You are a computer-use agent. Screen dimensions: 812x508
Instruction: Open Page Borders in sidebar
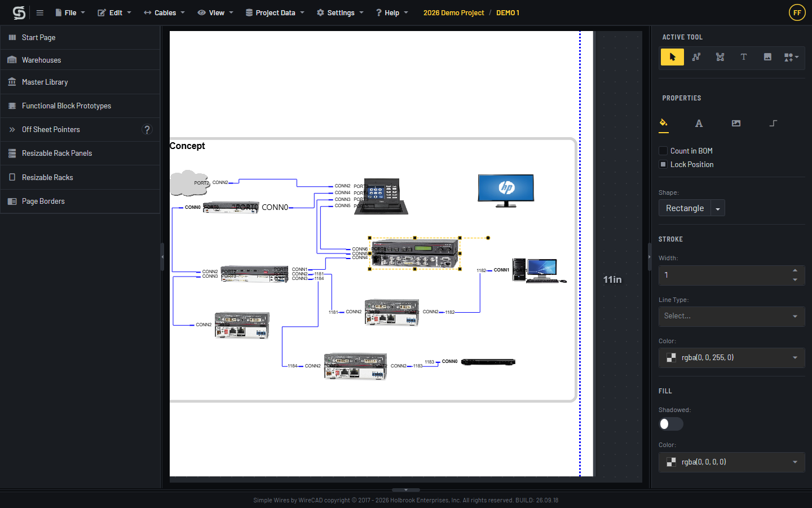click(80, 201)
